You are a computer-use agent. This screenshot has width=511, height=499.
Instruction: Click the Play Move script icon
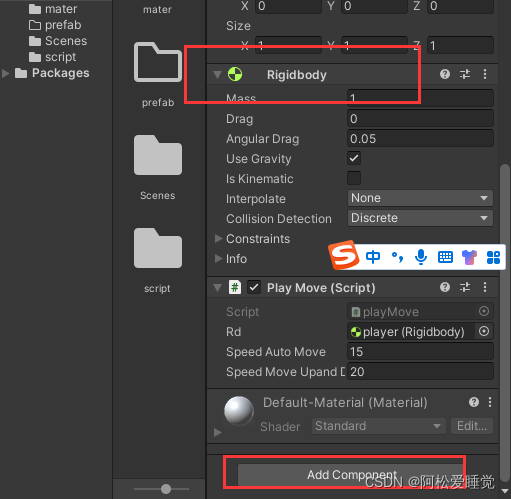coord(235,287)
